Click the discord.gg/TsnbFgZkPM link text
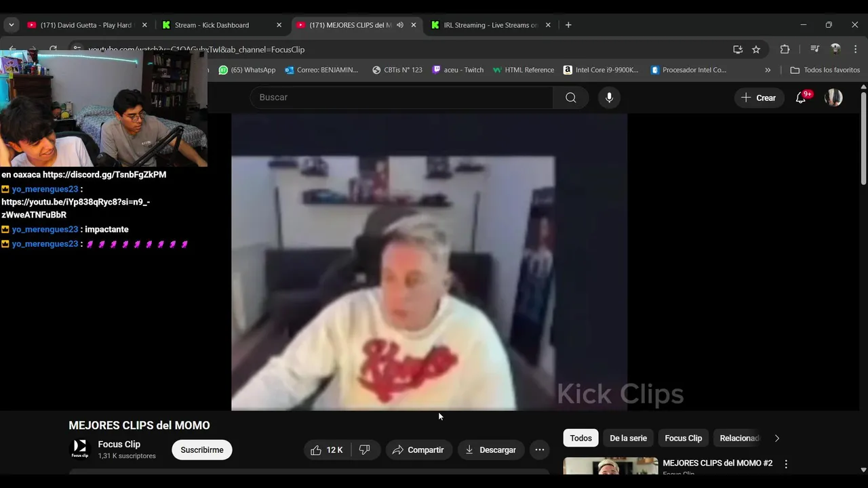The image size is (868, 488). click(x=104, y=175)
